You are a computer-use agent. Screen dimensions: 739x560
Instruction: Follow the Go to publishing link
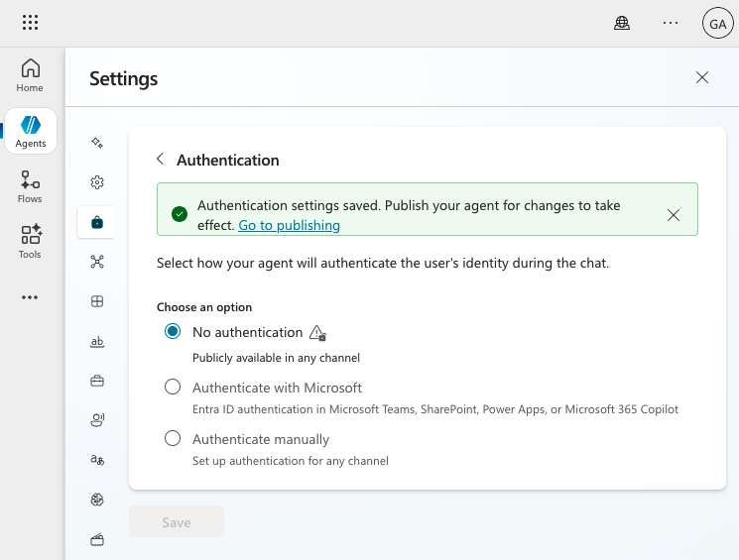coord(289,225)
